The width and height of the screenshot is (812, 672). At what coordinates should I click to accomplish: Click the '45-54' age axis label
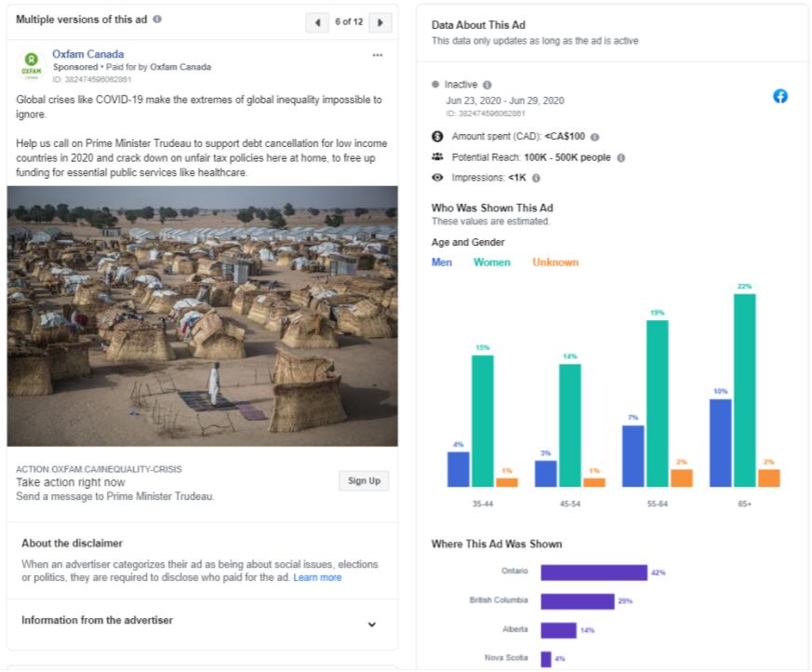569,504
